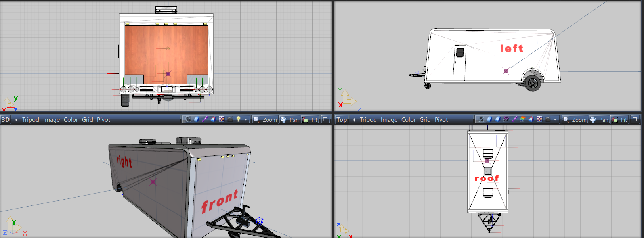The width and height of the screenshot is (644, 238).
Task: Toggle checkerboard texture display in Top view
Action: pos(539,119)
